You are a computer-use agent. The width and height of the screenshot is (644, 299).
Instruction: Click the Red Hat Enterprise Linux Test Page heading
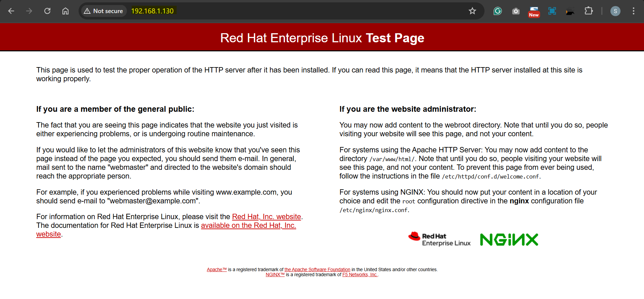tap(322, 38)
